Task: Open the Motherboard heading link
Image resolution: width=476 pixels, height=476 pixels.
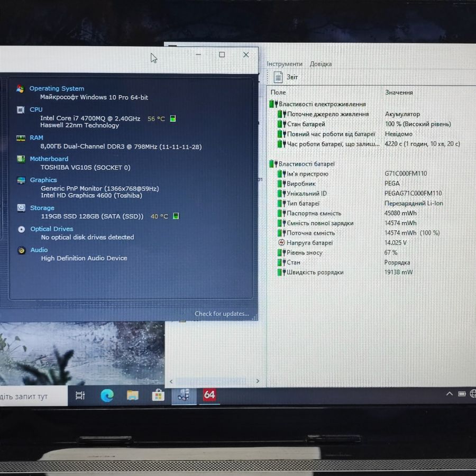Action: [49, 159]
